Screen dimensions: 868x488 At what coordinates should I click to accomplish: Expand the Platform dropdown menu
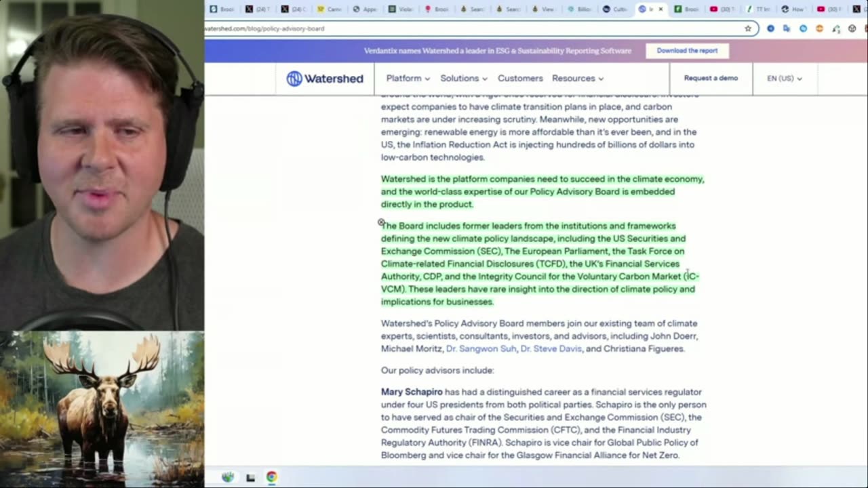pyautogui.click(x=408, y=78)
